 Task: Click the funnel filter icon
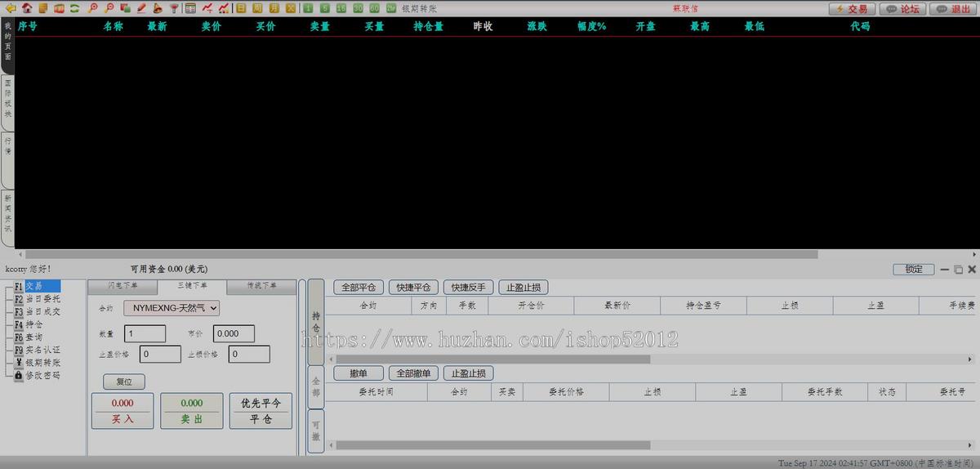point(173,8)
